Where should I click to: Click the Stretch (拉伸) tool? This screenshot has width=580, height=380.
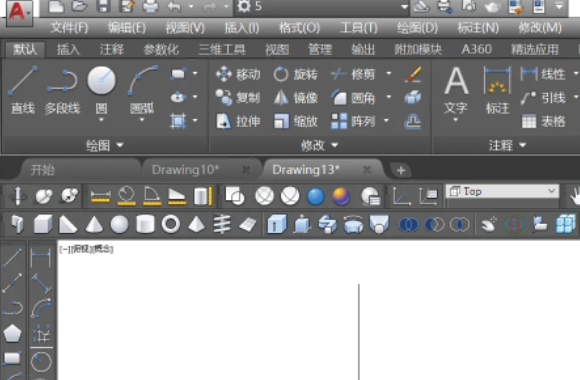(x=238, y=121)
